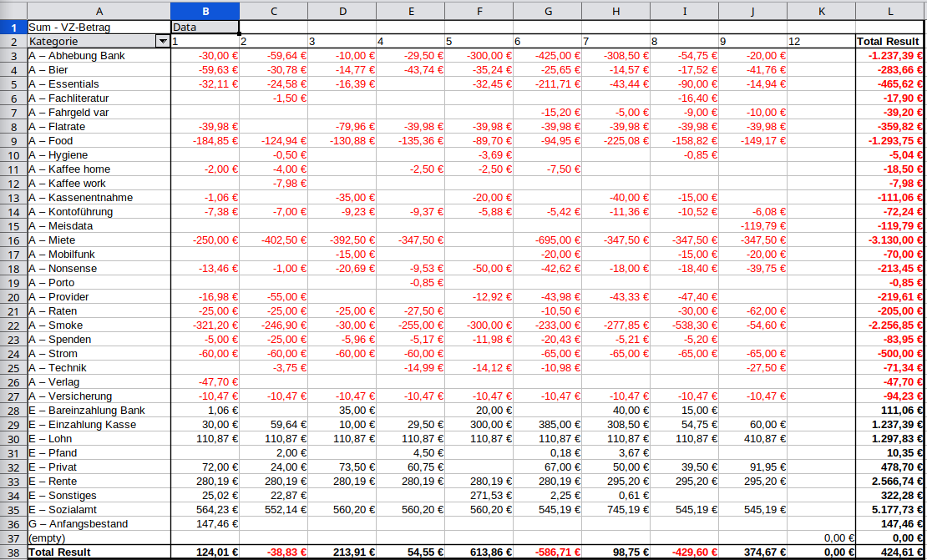Screen dimensions: 927x560
Task: Select the Total Result label in row 38
Action: pyautogui.click(x=99, y=552)
